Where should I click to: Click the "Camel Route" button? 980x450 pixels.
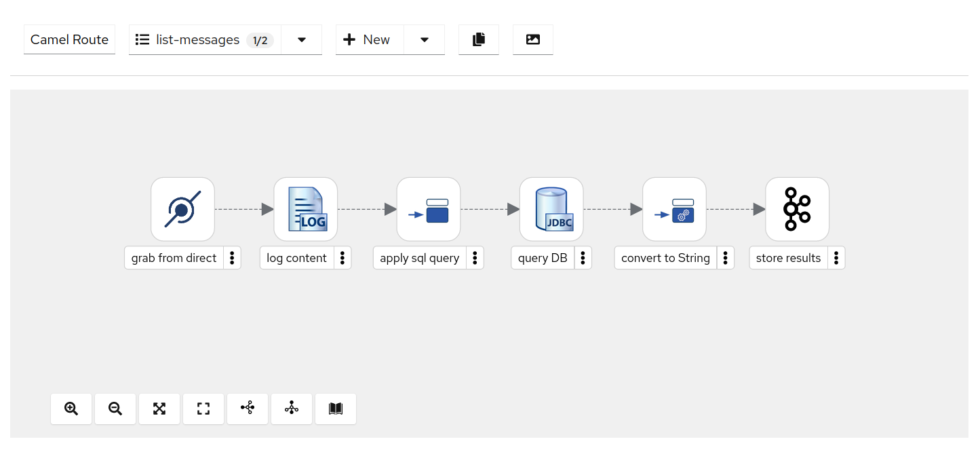click(69, 39)
